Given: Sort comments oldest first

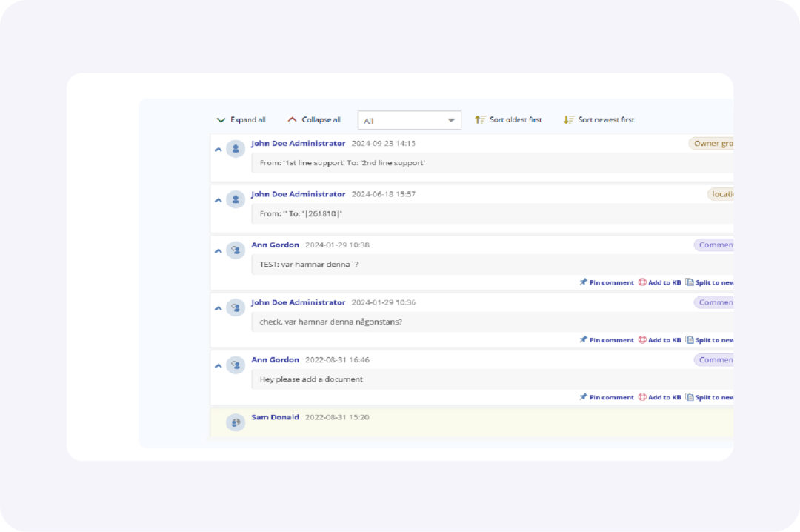Looking at the screenshot, I should point(509,119).
